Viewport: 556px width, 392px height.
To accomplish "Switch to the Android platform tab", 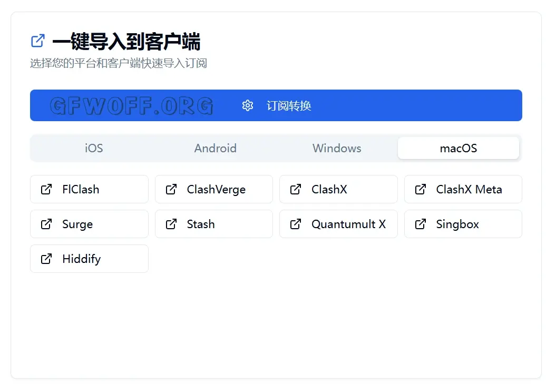I will (x=215, y=148).
